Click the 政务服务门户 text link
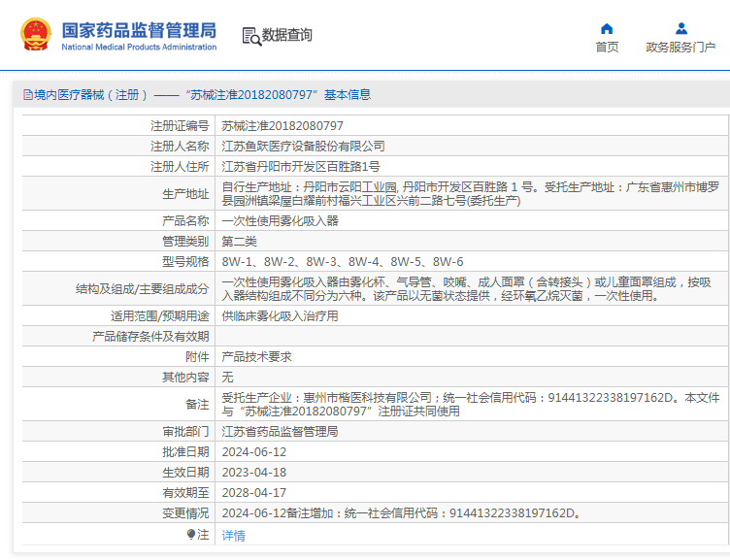 point(680,47)
